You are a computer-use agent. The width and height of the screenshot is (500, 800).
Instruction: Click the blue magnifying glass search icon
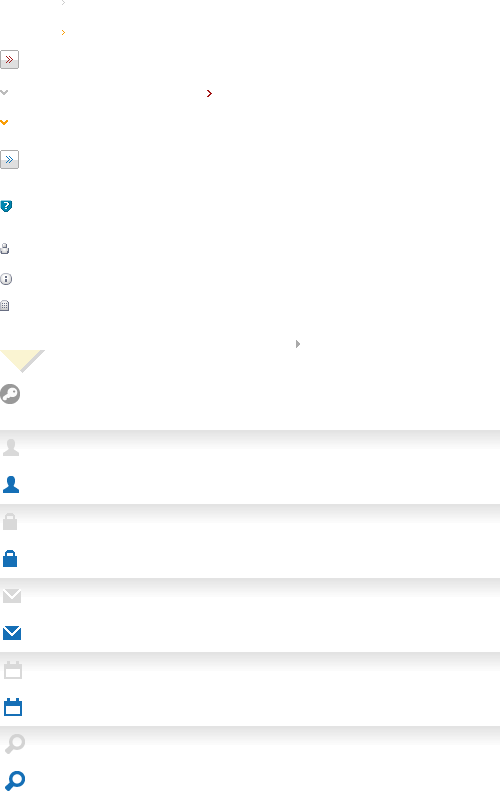[x=15, y=781]
